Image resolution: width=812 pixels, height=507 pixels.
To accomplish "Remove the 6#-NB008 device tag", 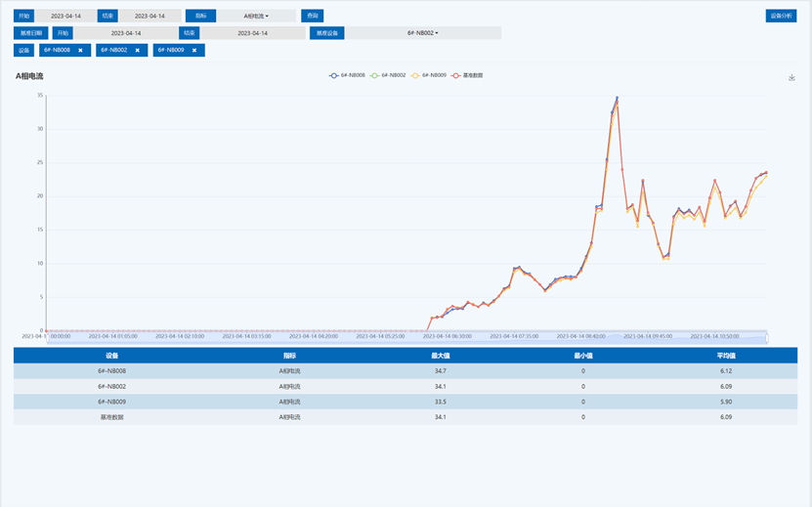I will (x=80, y=50).
